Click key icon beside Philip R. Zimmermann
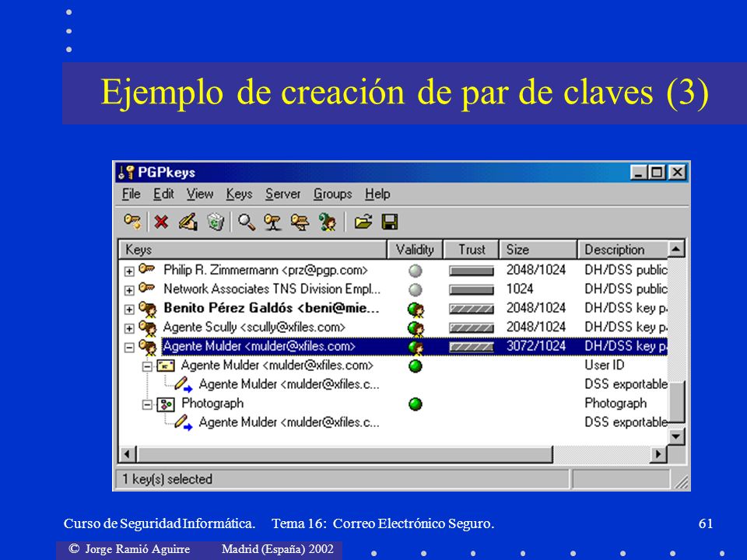 click(147, 269)
